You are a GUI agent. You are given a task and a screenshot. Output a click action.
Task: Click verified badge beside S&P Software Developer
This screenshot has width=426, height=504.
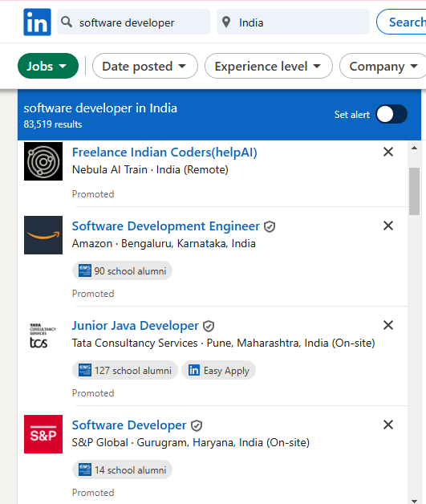197,426
